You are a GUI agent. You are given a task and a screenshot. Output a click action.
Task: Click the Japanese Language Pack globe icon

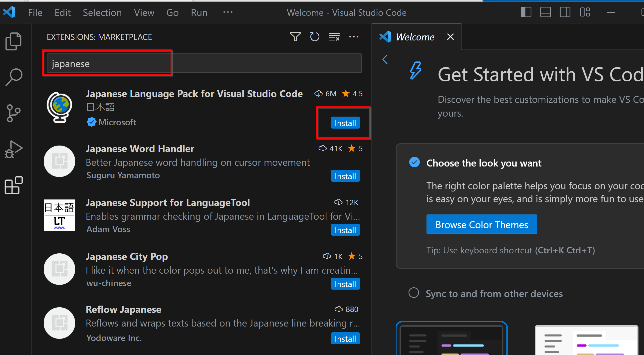coord(59,108)
